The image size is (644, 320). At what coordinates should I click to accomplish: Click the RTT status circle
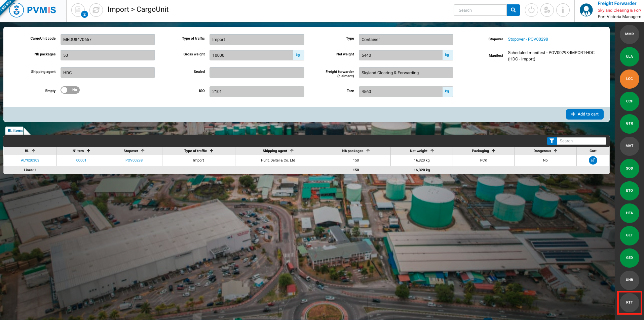[629, 302]
